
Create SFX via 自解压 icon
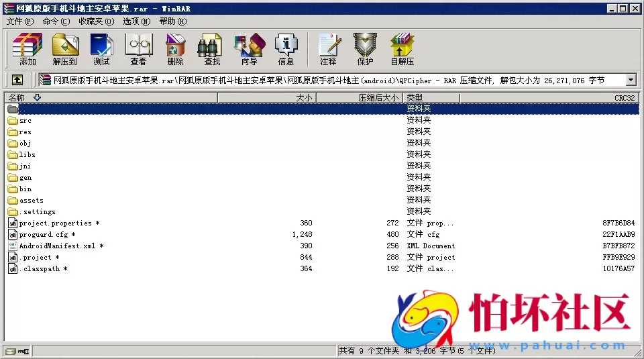click(x=402, y=49)
